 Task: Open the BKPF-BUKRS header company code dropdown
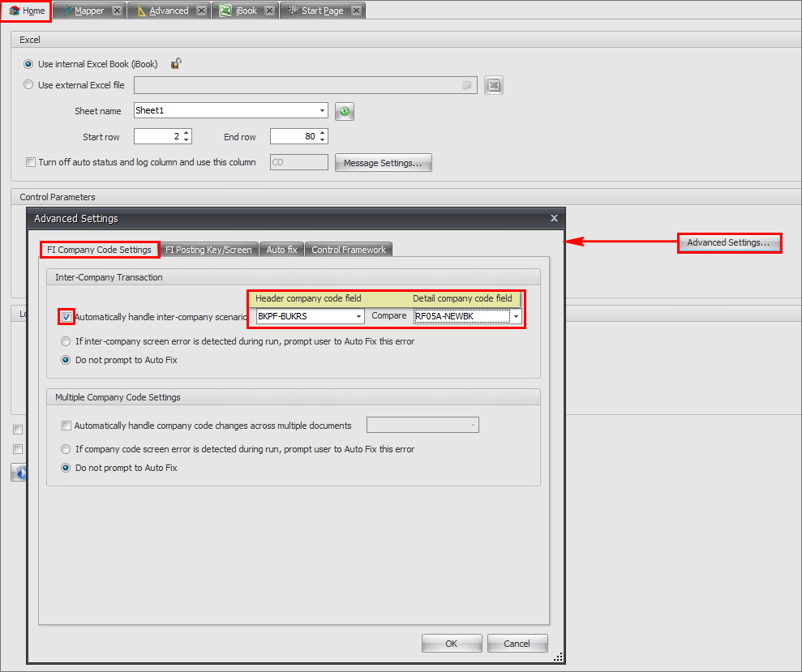tap(358, 316)
